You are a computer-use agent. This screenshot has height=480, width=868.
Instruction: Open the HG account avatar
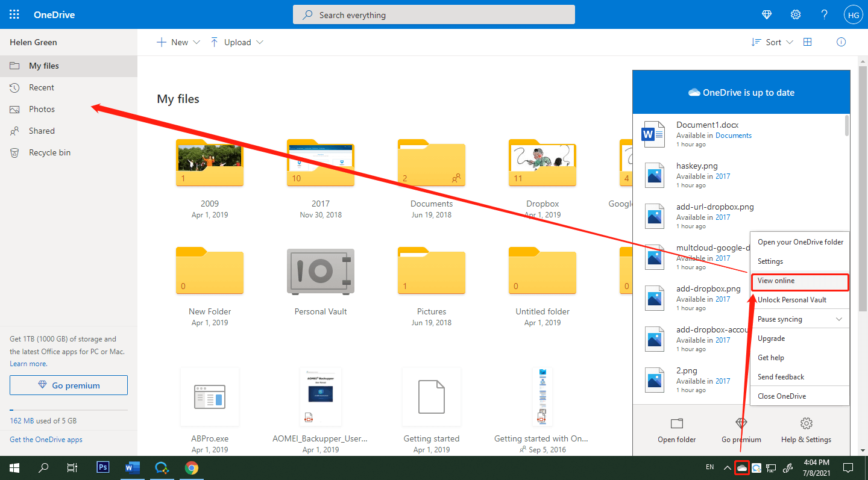pyautogui.click(x=854, y=14)
